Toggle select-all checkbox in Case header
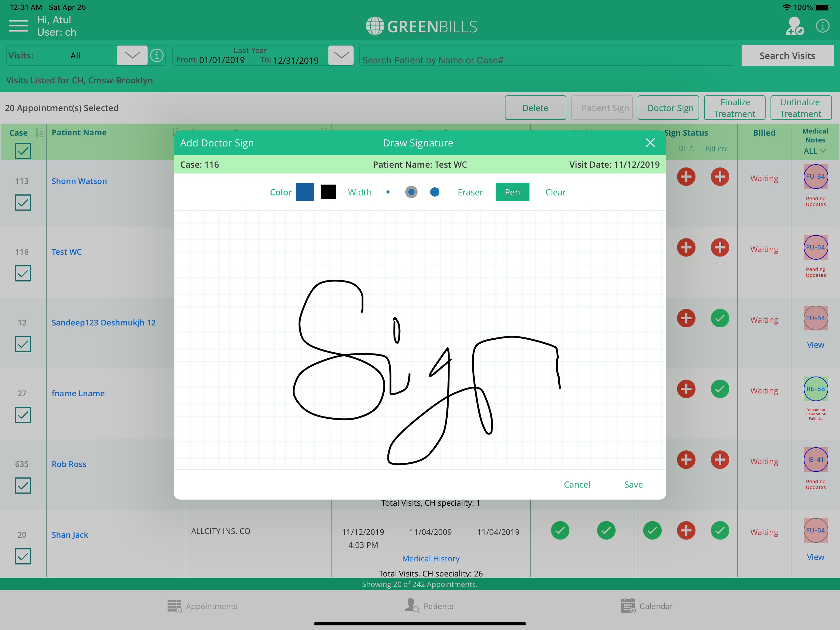The width and height of the screenshot is (840, 630). pyautogui.click(x=23, y=151)
